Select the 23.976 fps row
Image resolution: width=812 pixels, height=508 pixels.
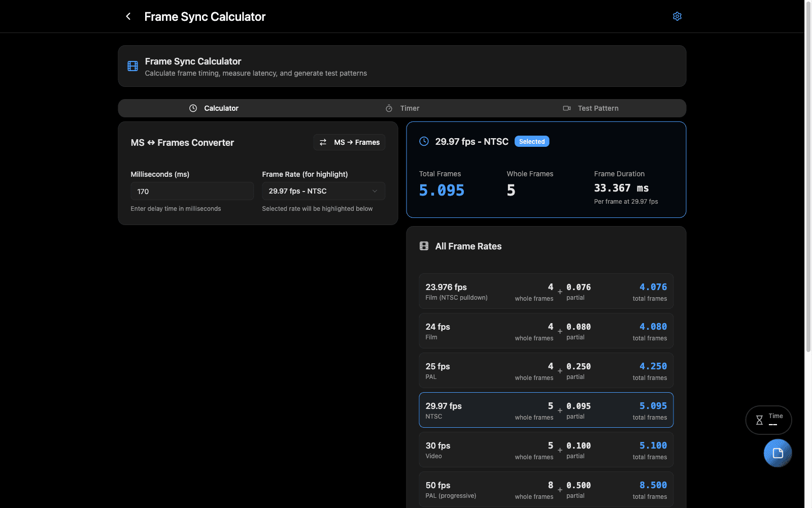[546, 291]
